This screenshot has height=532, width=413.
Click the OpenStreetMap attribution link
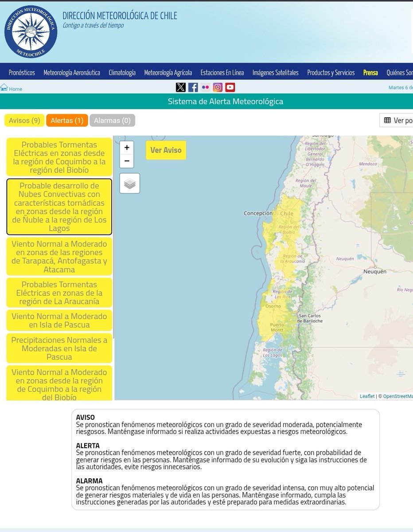coord(397,396)
